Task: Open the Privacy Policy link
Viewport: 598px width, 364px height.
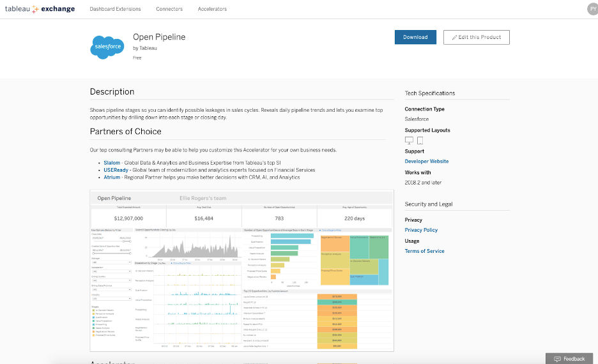Action: [421, 230]
